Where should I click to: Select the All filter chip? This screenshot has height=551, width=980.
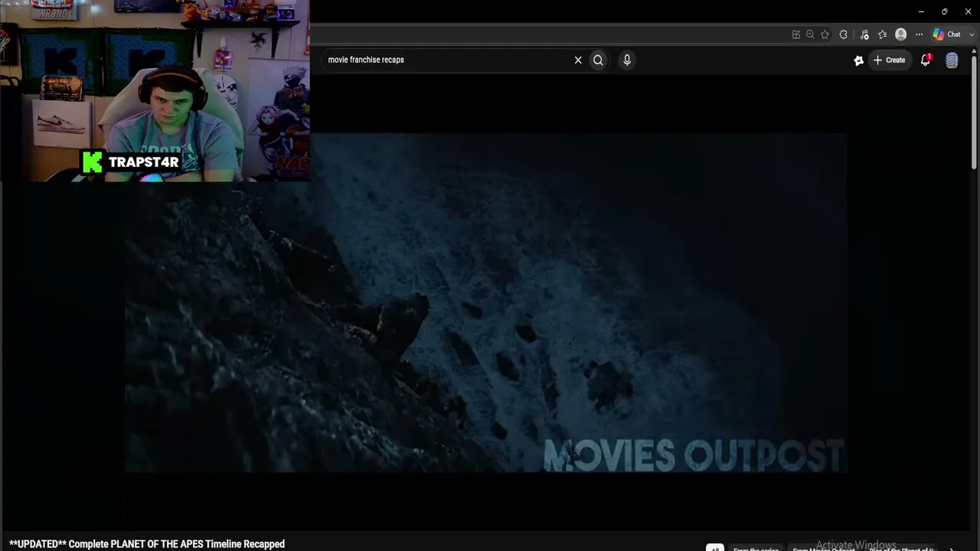tap(714, 548)
